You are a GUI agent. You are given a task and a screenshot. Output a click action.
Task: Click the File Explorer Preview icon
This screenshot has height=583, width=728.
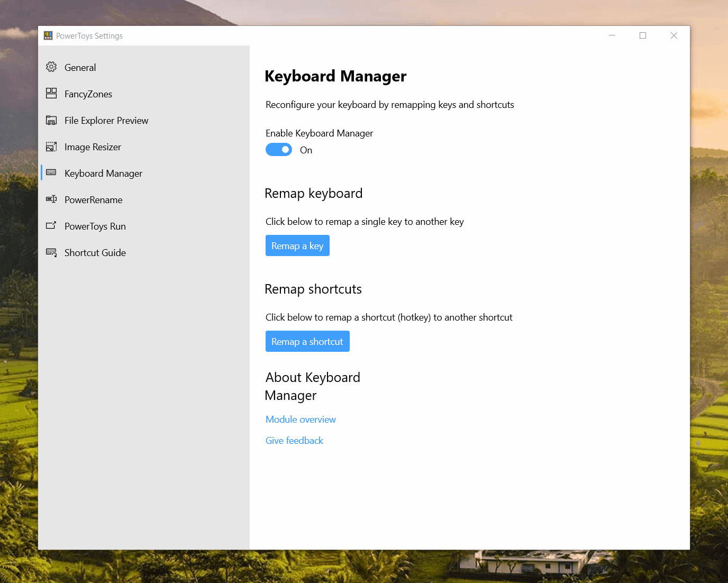pos(51,121)
